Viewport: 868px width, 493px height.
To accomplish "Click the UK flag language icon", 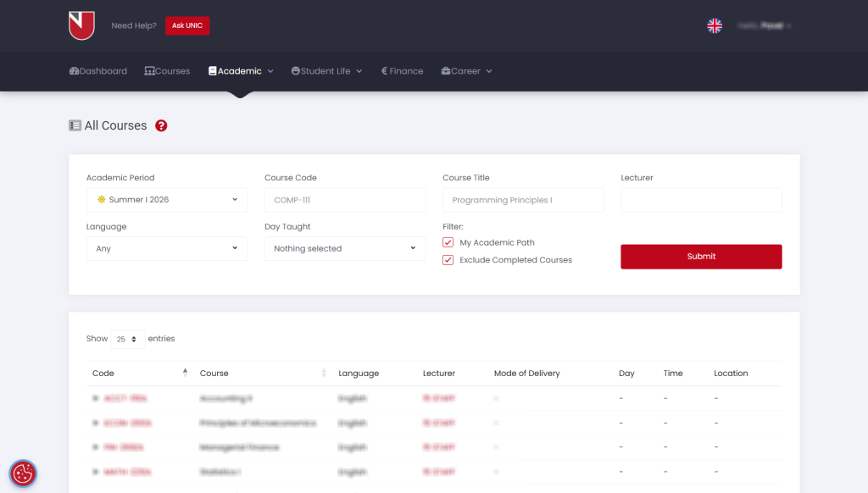I will [x=714, y=25].
